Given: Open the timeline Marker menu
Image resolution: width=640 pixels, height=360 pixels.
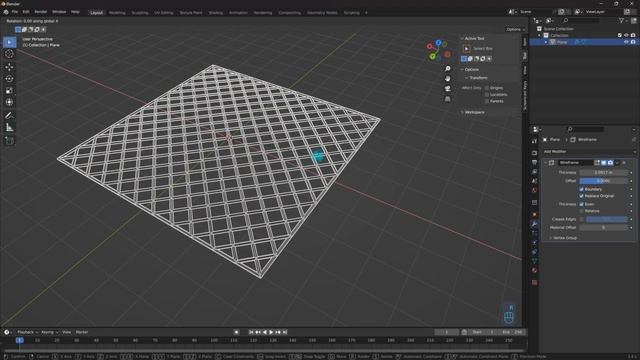Looking at the screenshot, I should [x=82, y=332].
